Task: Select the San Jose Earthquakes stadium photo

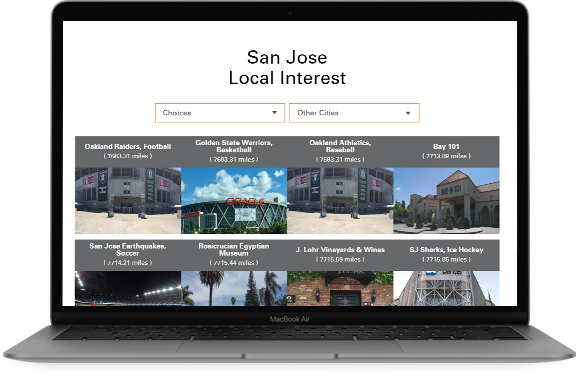Action: pos(128,288)
